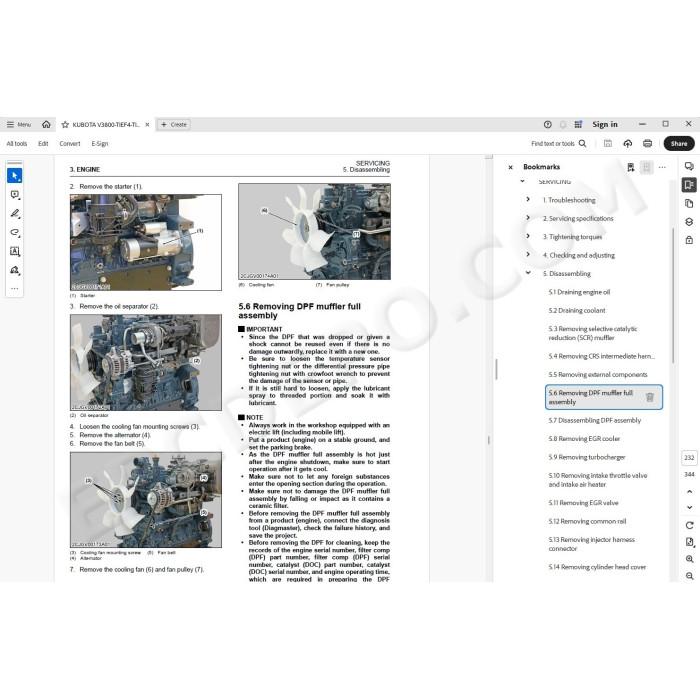
Task: Open bookmark 5.2 Draining coolant
Action: click(x=577, y=310)
